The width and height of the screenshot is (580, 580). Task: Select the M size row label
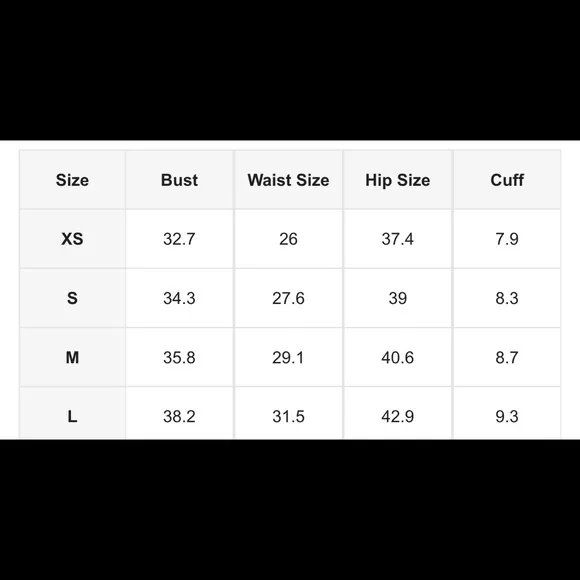pyautogui.click(x=72, y=357)
